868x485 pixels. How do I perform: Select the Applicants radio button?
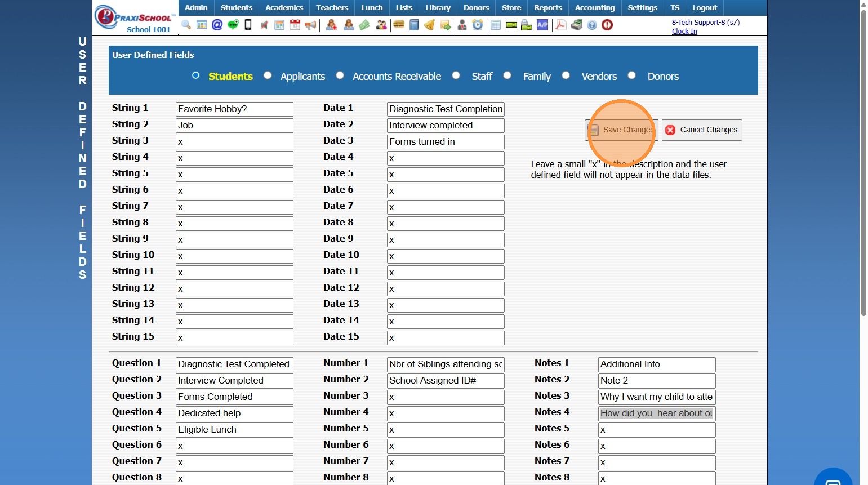[x=268, y=75]
